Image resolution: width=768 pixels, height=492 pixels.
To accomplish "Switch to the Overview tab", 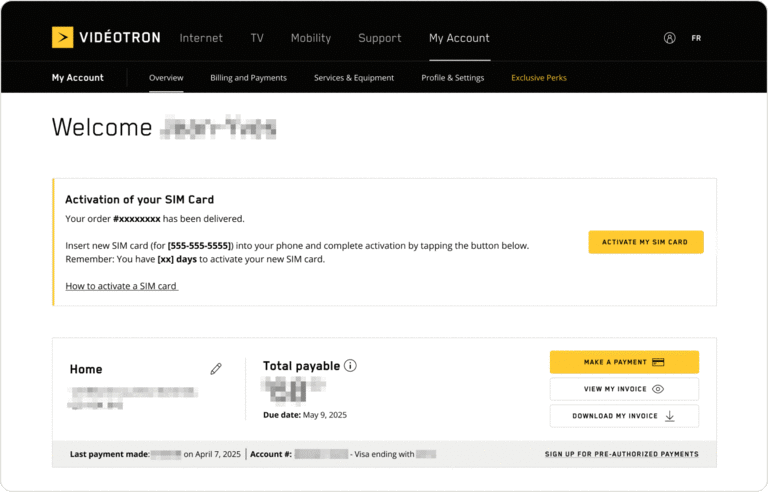I will (x=166, y=77).
